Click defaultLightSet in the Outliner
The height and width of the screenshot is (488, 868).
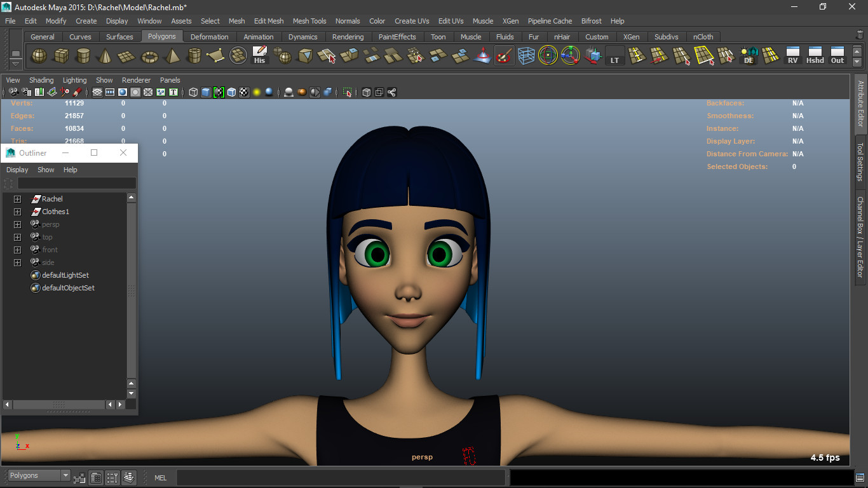(65, 274)
